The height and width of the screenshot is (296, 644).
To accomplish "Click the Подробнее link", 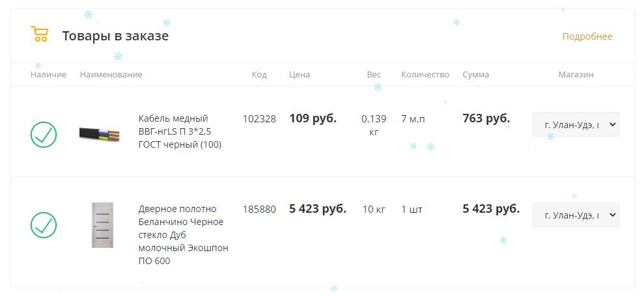I will (587, 36).
